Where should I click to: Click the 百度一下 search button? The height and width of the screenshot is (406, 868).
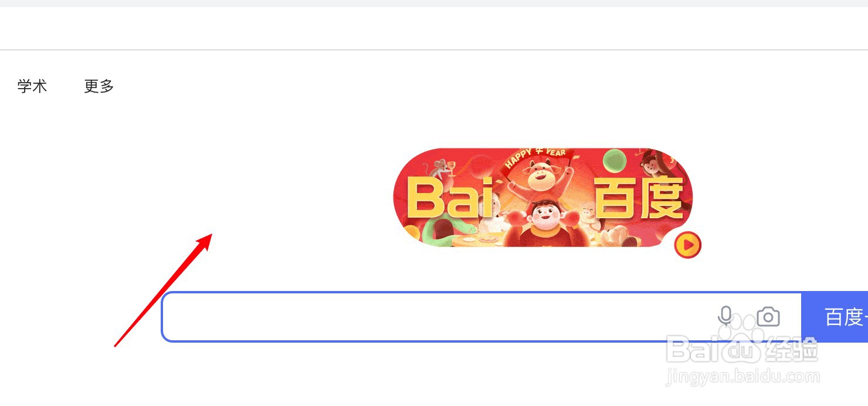pyautogui.click(x=835, y=317)
